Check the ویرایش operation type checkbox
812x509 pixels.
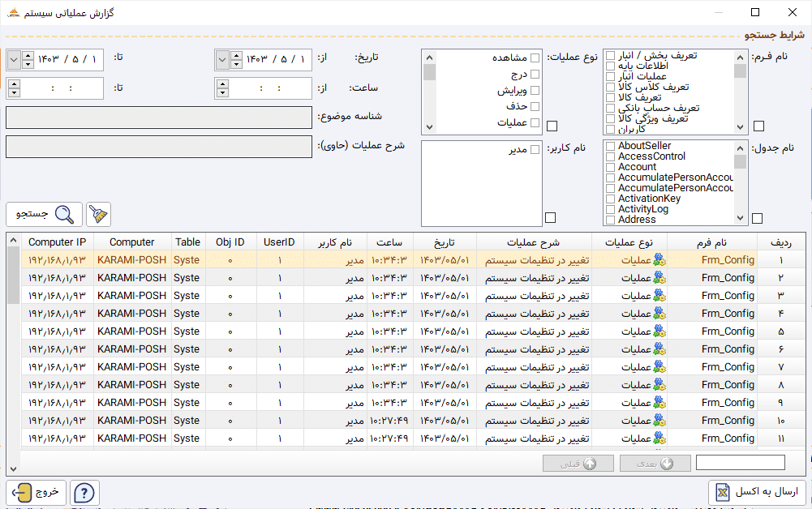pyautogui.click(x=535, y=91)
